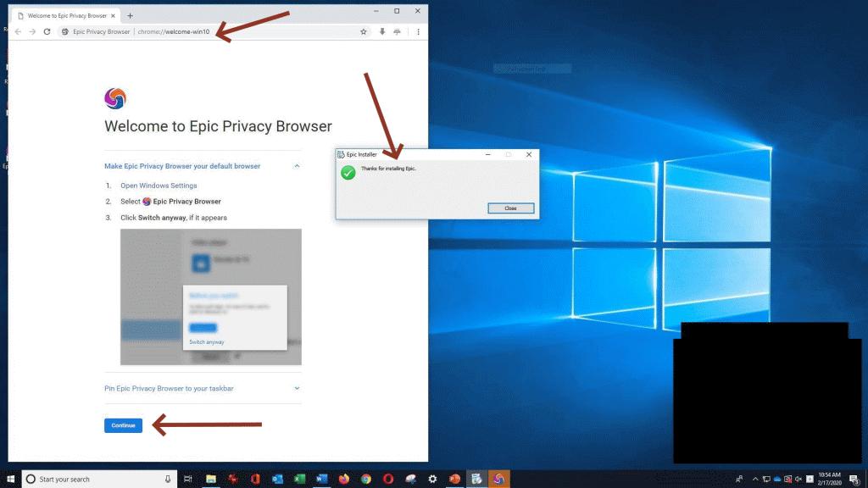Click the muted volume icon in tray
Viewport: 868px width, 488px height.
(798, 479)
